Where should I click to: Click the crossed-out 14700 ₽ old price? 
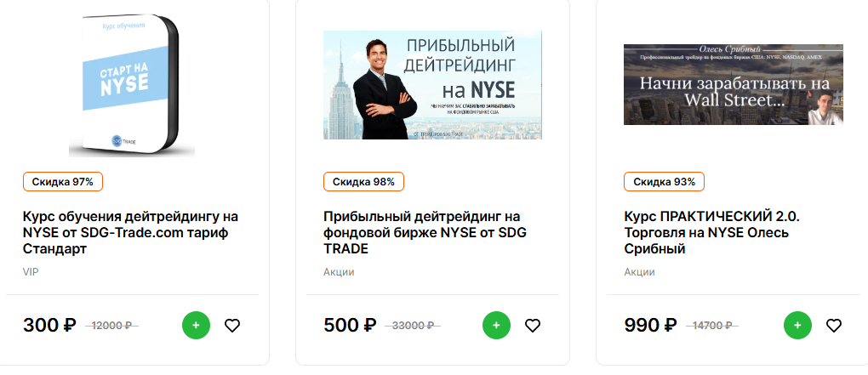tap(713, 326)
